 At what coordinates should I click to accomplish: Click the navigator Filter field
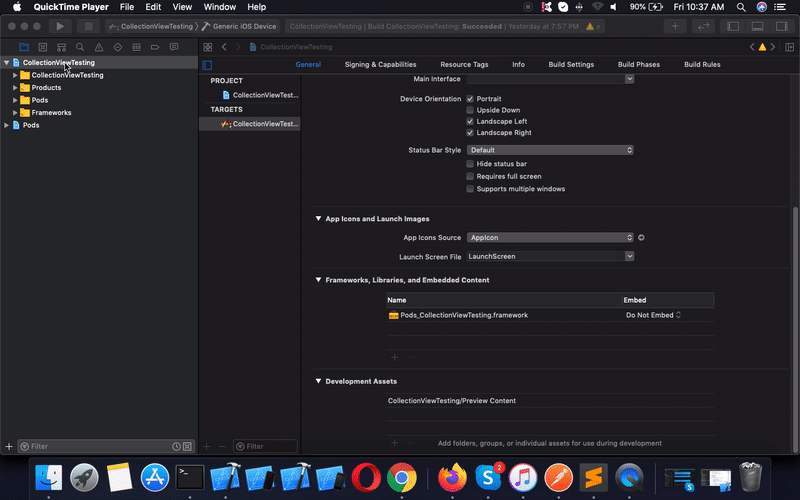tap(106, 446)
